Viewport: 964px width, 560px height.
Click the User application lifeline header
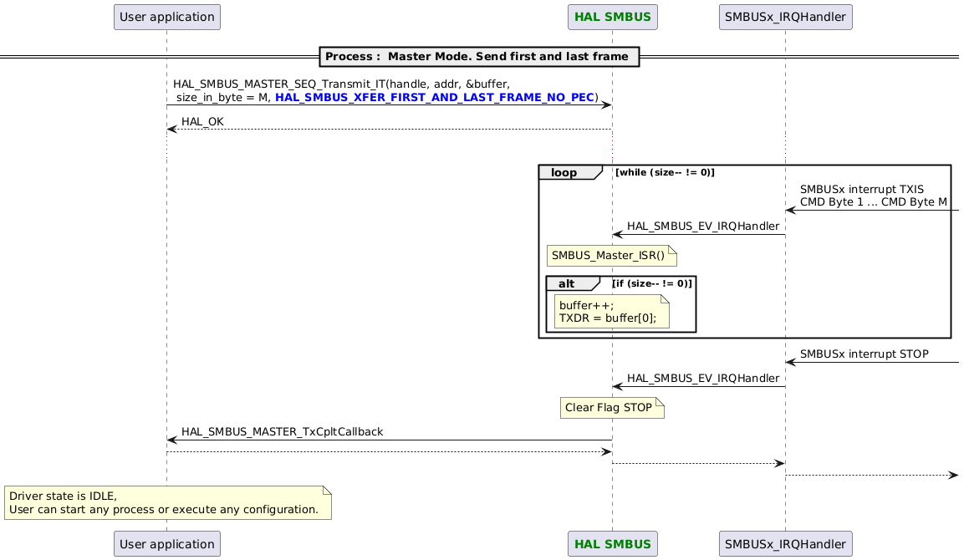click(166, 16)
